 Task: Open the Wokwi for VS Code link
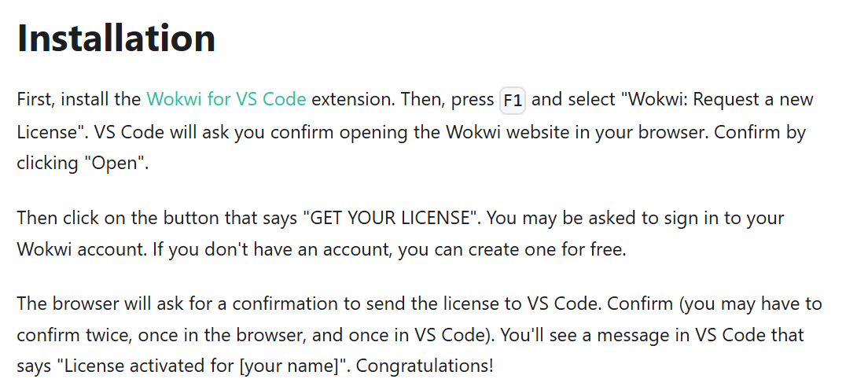(226, 100)
